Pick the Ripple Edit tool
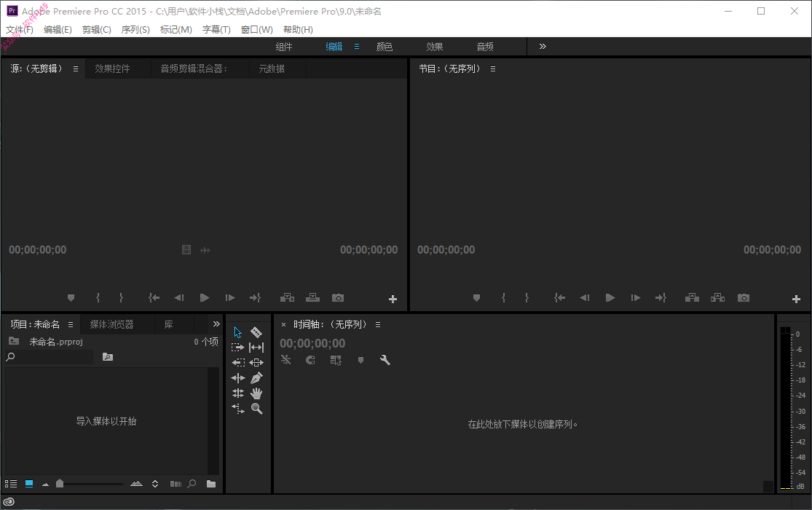 tap(237, 378)
